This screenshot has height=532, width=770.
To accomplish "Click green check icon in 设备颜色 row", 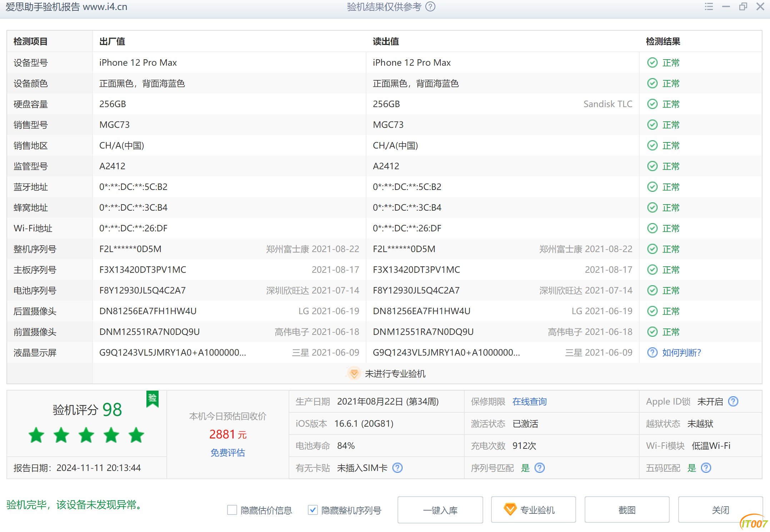I will click(652, 84).
